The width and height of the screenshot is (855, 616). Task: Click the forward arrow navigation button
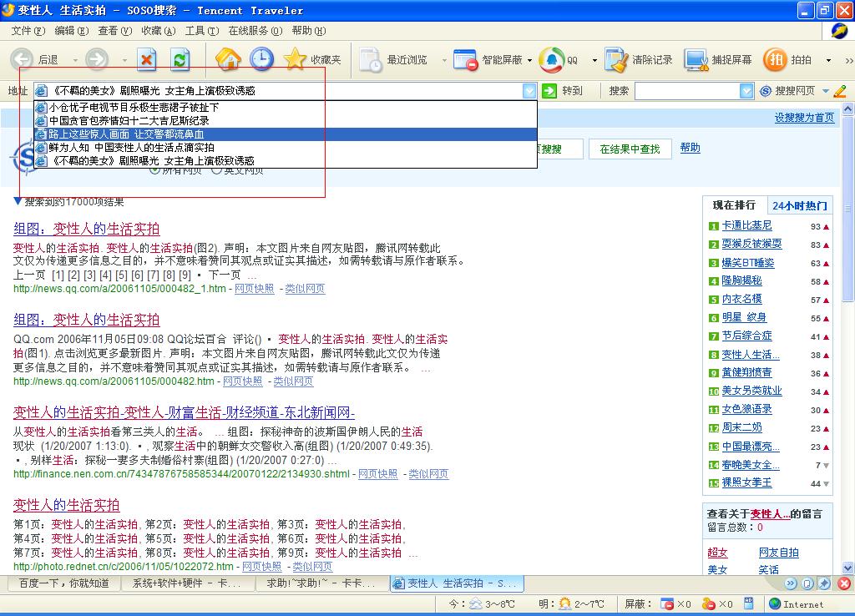click(97, 59)
